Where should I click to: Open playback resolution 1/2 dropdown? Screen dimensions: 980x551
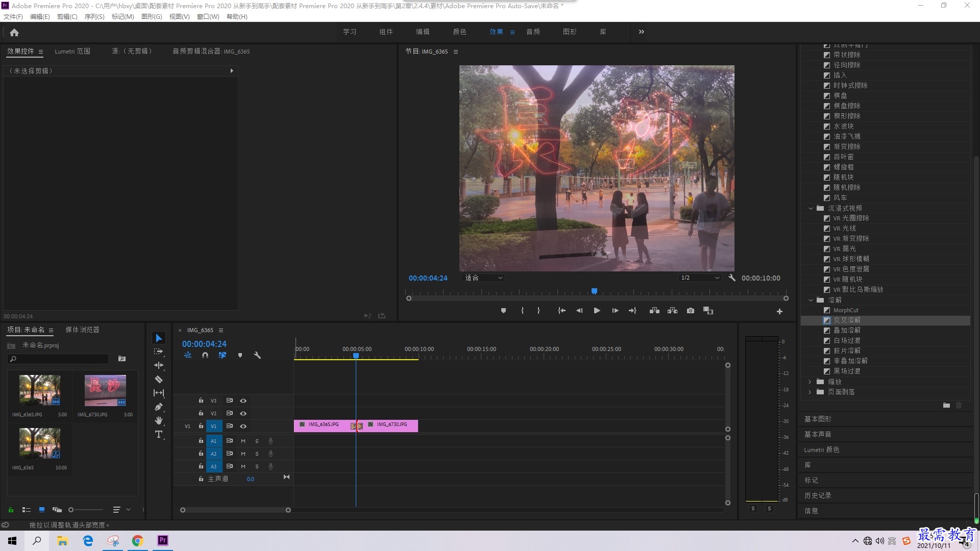click(699, 278)
